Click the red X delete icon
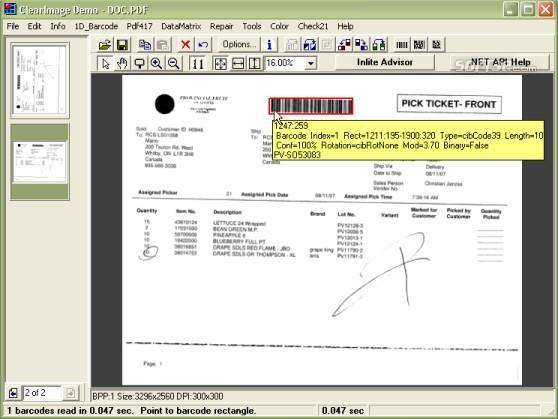This screenshot has height=419, width=558. 185,45
